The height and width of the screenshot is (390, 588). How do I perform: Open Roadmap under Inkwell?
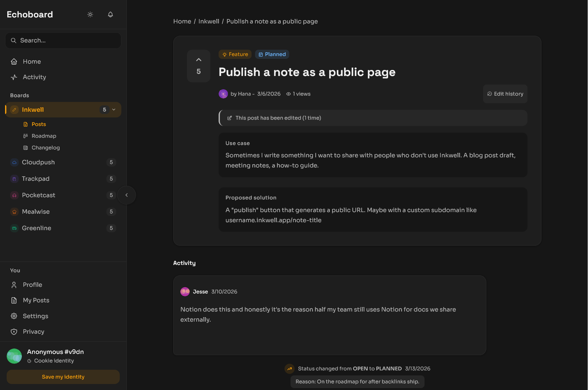(44, 136)
